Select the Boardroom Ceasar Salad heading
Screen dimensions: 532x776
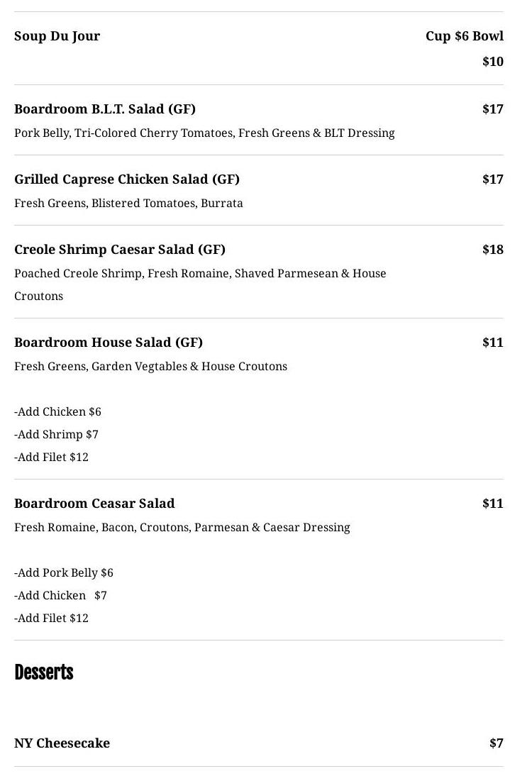click(94, 504)
